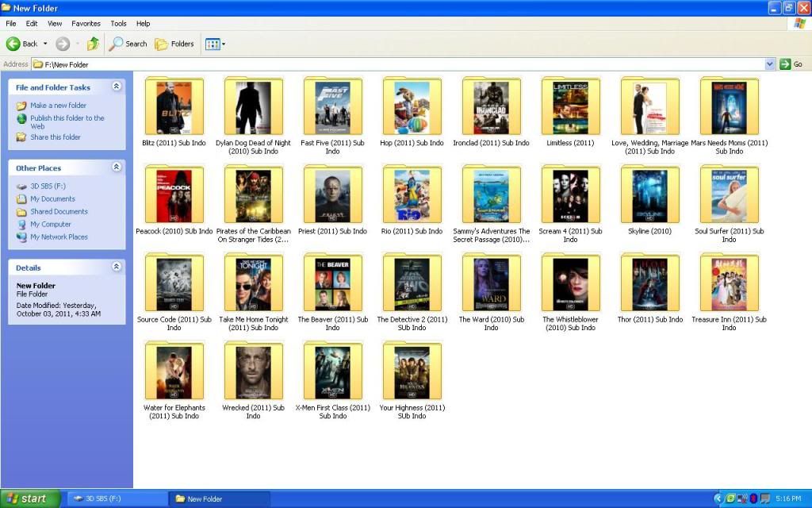812x508 pixels.
Task: Open the Tools menu
Action: pos(119,23)
